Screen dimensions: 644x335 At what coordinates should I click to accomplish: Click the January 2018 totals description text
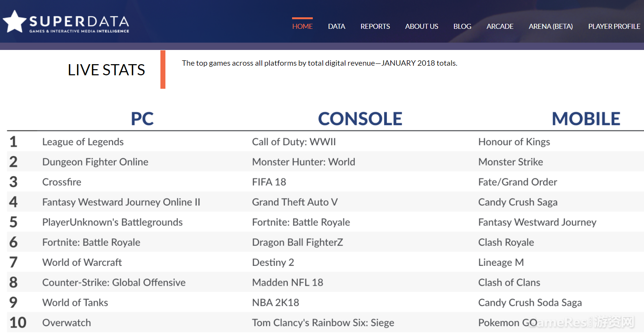coord(320,63)
